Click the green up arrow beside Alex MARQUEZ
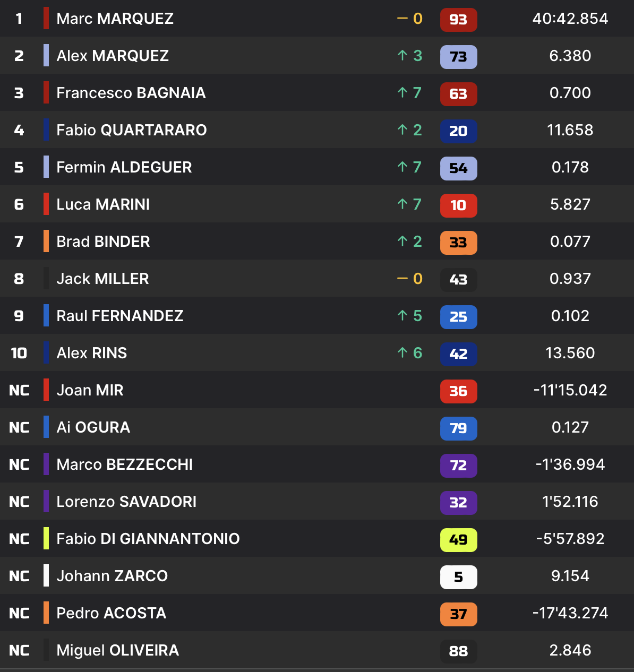 click(x=402, y=55)
